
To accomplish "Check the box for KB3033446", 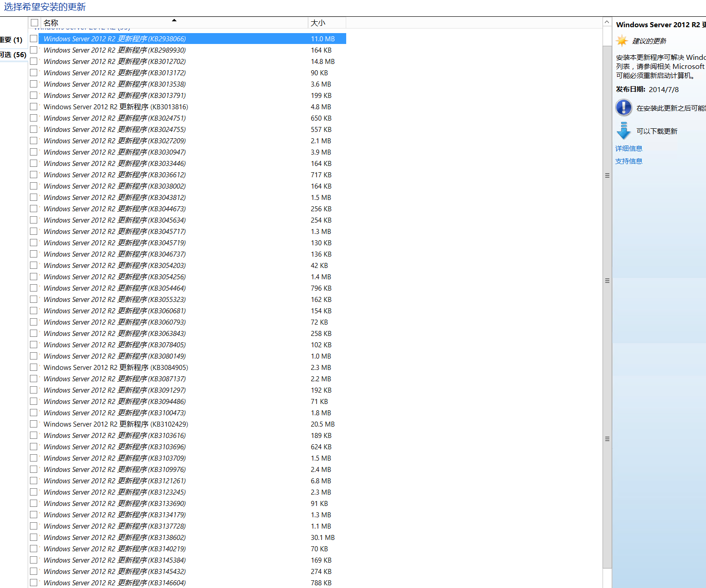I will (34, 163).
